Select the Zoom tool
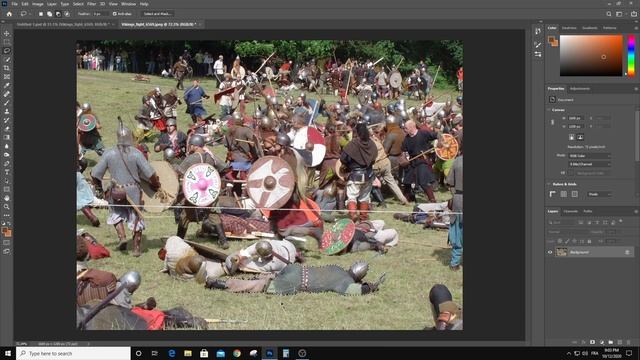This screenshot has width=640, height=360. (x=7, y=207)
